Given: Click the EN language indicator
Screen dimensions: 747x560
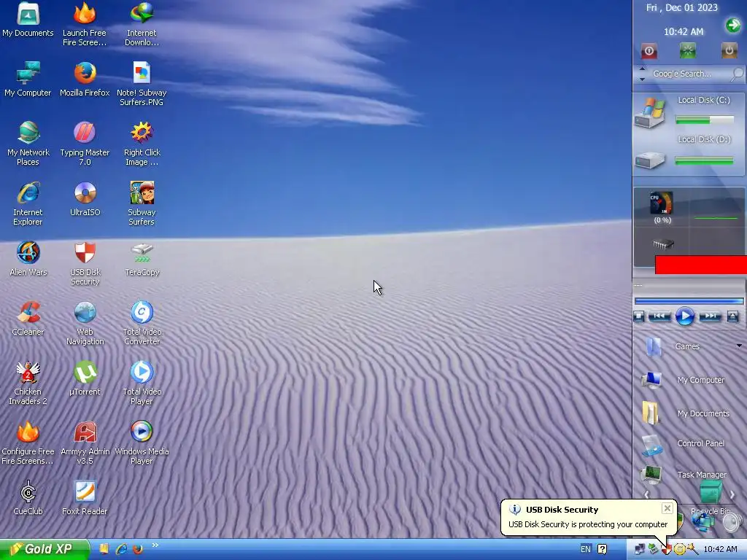Looking at the screenshot, I should point(586,549).
